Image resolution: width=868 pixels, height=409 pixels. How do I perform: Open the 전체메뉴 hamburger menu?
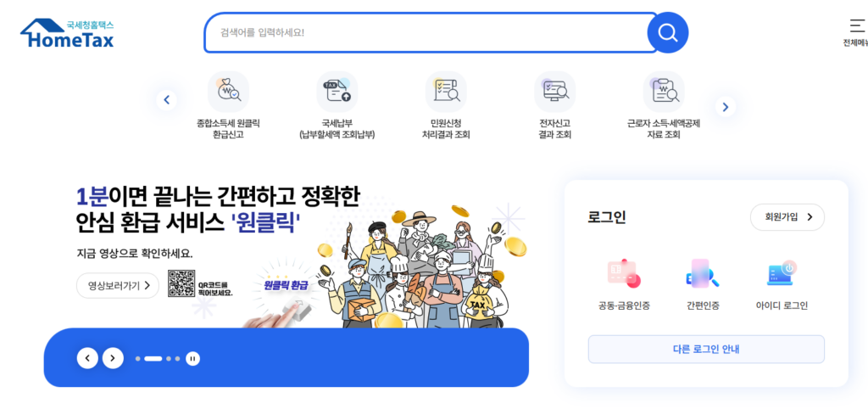[x=857, y=31]
